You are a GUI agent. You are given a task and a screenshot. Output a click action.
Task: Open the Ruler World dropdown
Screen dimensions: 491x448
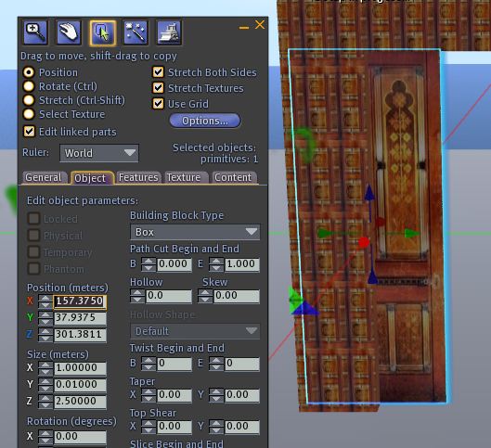(x=99, y=153)
